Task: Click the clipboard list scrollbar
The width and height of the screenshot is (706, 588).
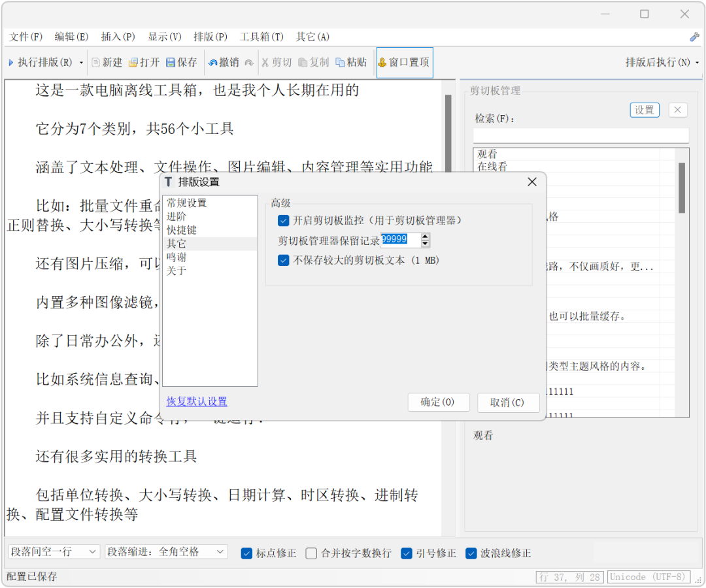Action: pyautogui.click(x=682, y=188)
